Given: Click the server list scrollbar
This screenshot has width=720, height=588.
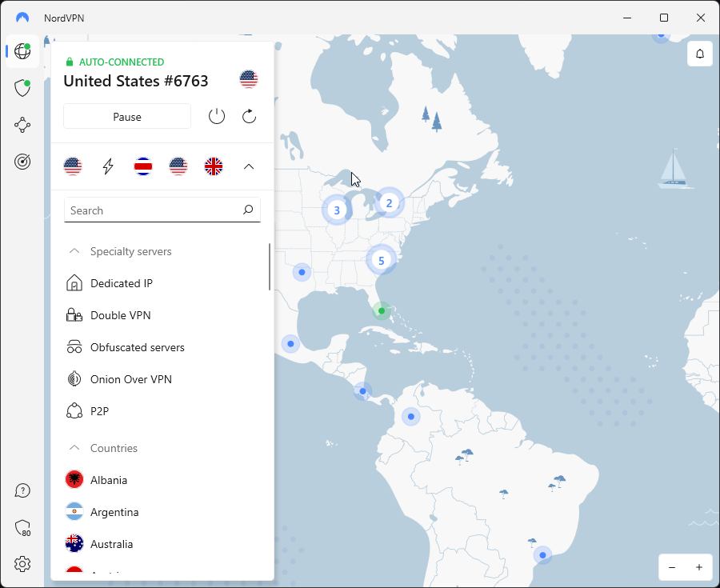Looking at the screenshot, I should (270, 266).
